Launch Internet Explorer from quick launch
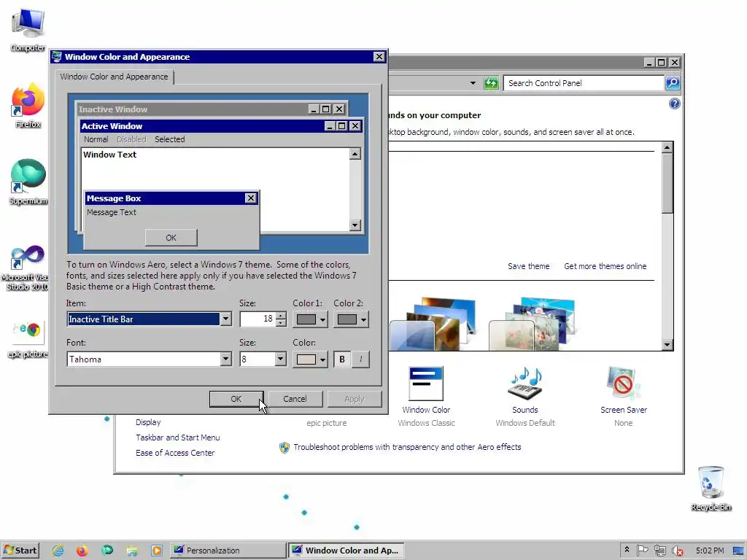 (x=58, y=551)
